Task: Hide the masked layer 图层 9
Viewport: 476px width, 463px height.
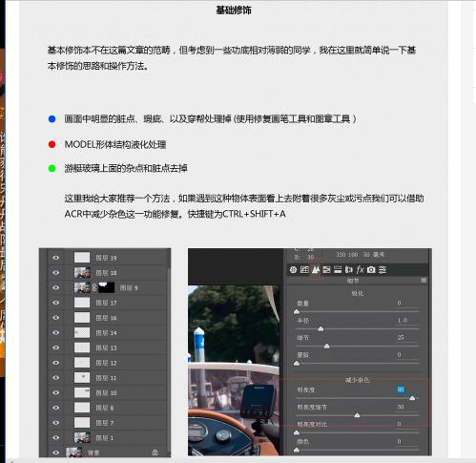Action: point(56,287)
